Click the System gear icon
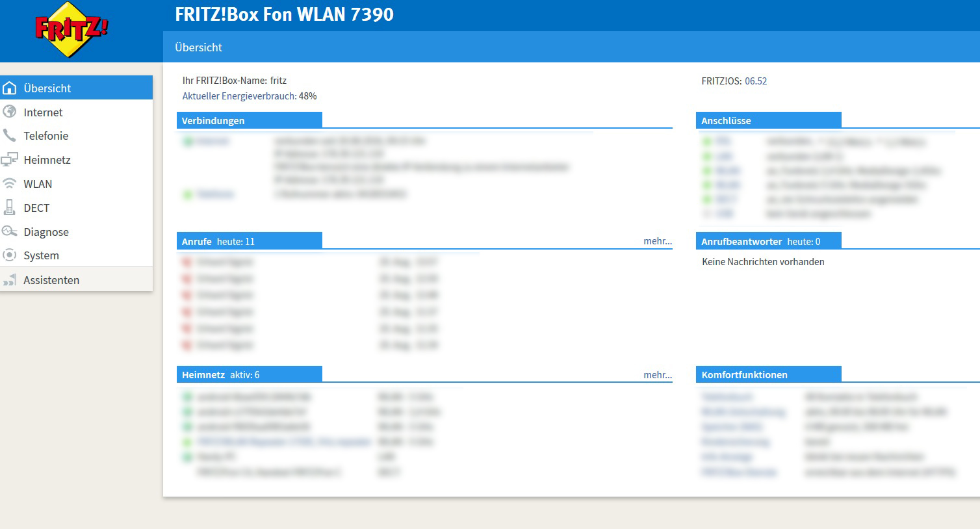This screenshot has height=529, width=980. 10,255
